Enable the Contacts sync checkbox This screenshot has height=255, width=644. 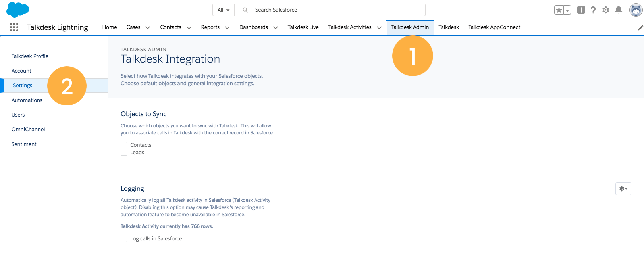pyautogui.click(x=124, y=145)
